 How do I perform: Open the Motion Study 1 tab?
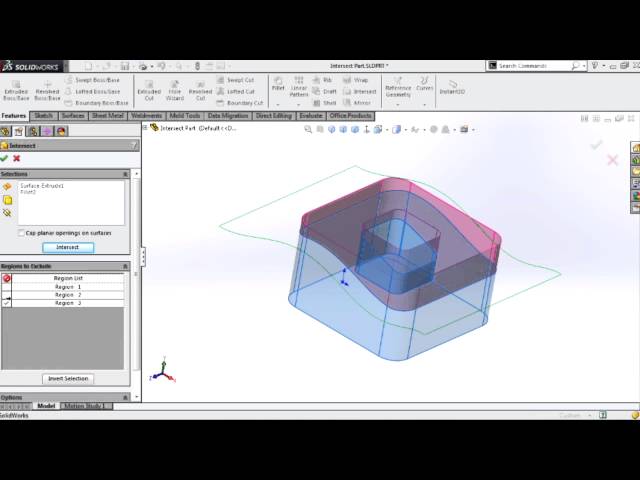pyautogui.click(x=85, y=406)
